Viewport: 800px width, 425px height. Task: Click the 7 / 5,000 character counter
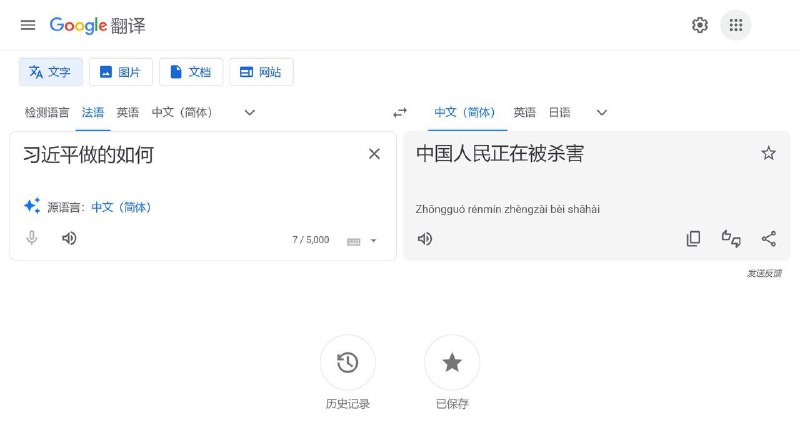tap(311, 240)
